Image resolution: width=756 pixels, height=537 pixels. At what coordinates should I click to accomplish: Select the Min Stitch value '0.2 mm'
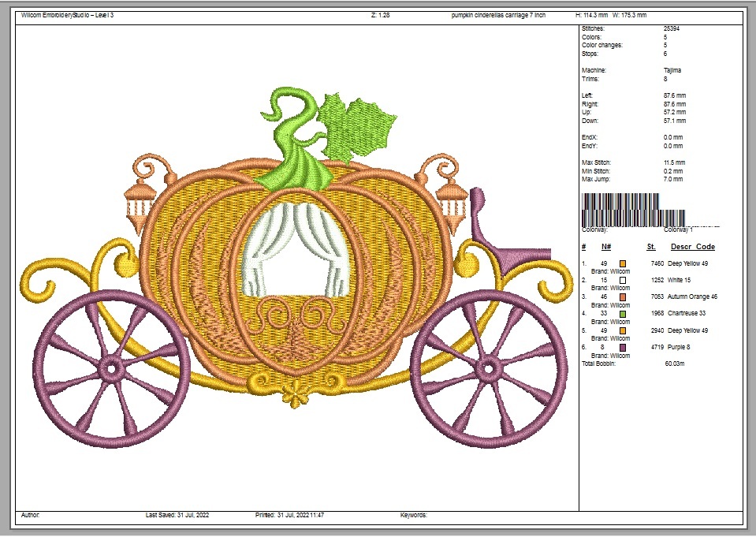pos(673,171)
